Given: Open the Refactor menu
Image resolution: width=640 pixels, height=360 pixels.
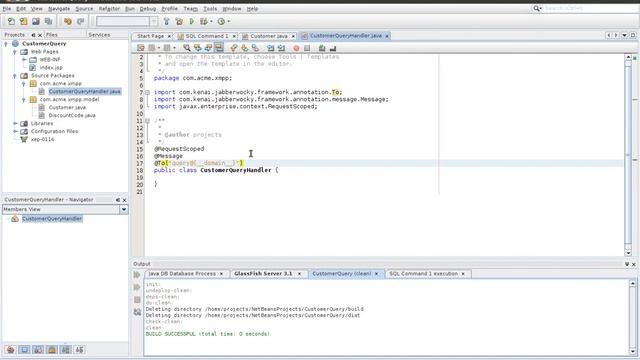Looking at the screenshot, I should (x=109, y=9).
